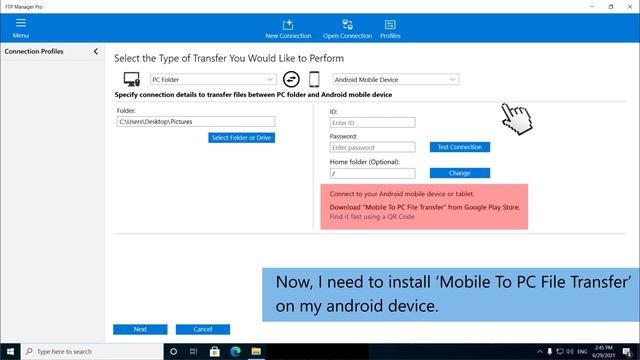Launch Microsoft Edge from taskbar

pyautogui.click(x=236, y=351)
